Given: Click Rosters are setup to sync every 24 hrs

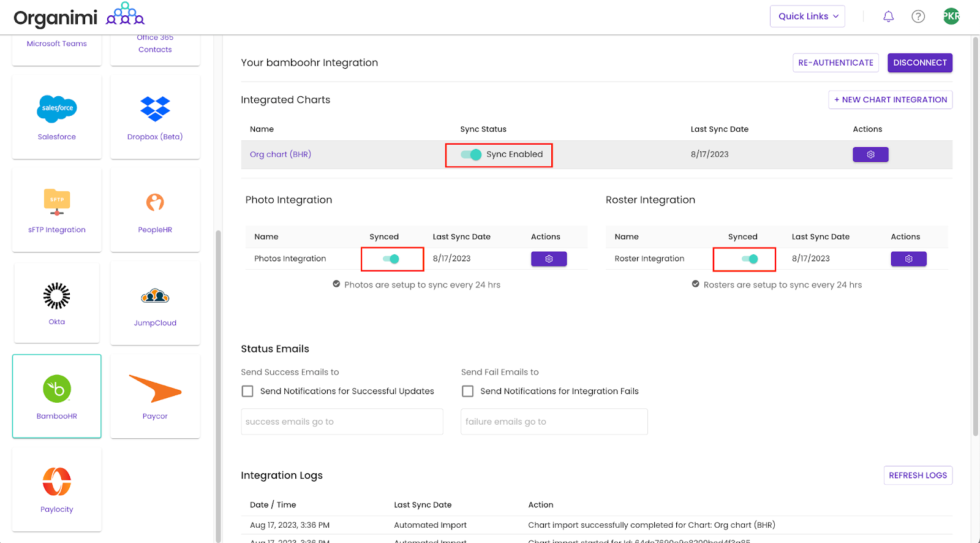Looking at the screenshot, I should [x=782, y=285].
